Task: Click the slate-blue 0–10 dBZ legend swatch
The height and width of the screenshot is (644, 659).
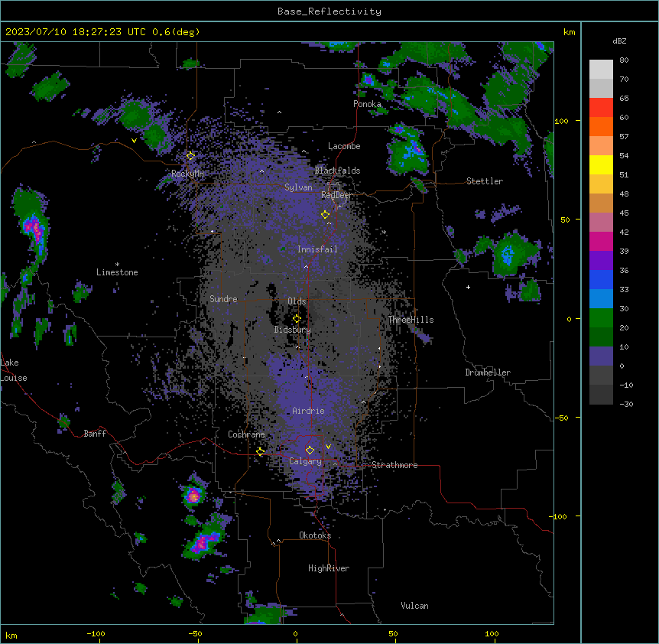Action: [601, 356]
